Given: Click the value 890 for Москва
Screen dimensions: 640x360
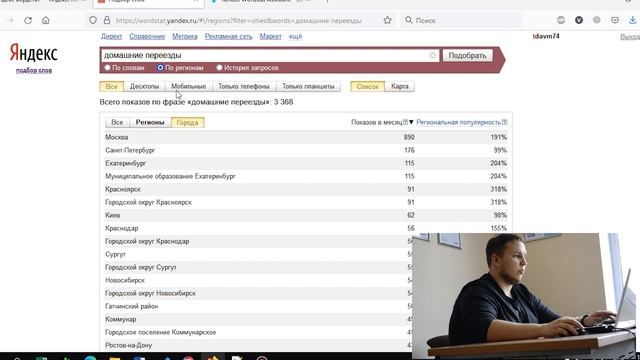Looking at the screenshot, I should [409, 137].
